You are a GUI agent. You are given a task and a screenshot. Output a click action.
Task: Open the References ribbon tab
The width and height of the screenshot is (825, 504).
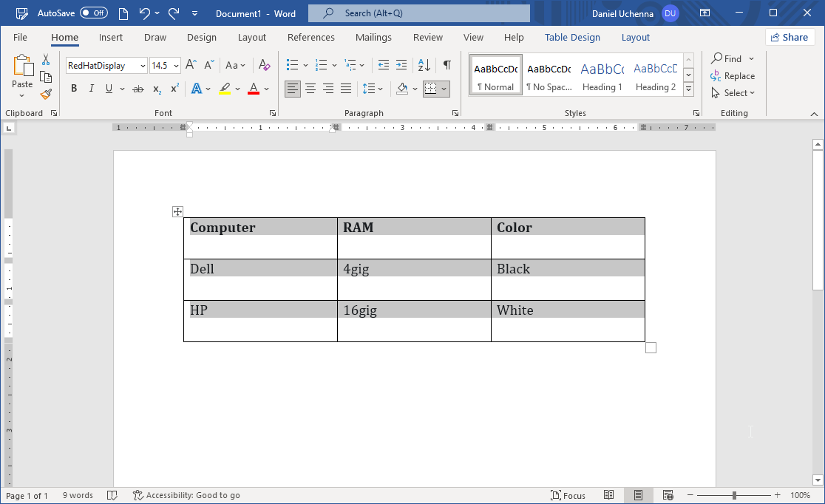pos(310,37)
